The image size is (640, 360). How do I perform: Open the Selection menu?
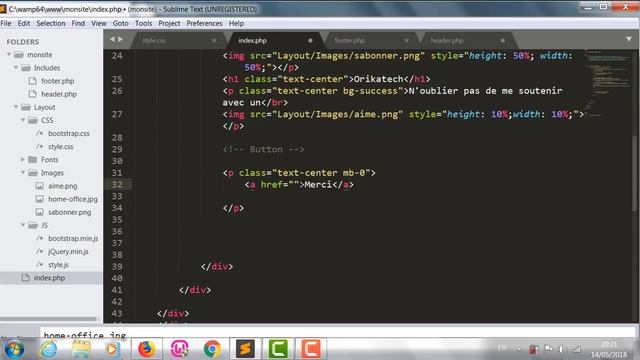coord(51,23)
